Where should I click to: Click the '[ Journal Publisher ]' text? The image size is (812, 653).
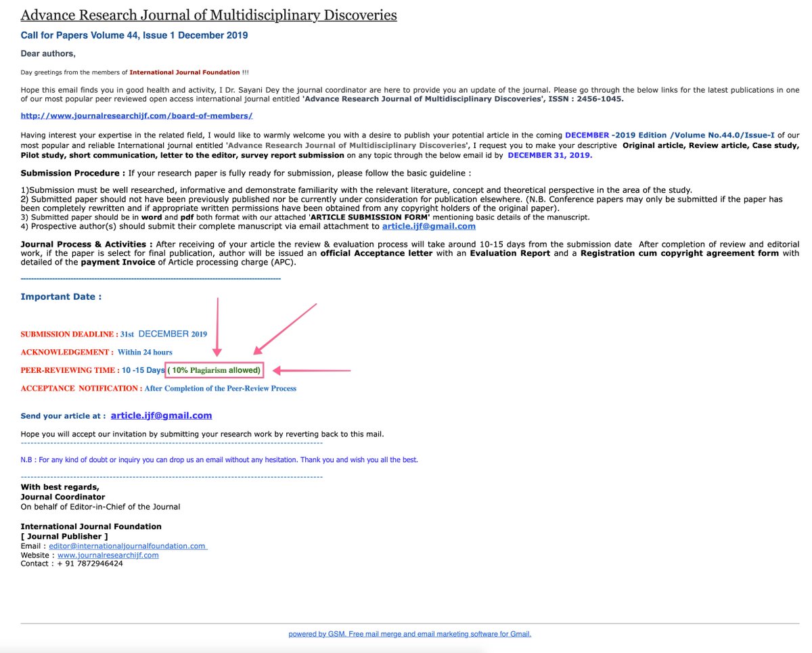tap(65, 537)
